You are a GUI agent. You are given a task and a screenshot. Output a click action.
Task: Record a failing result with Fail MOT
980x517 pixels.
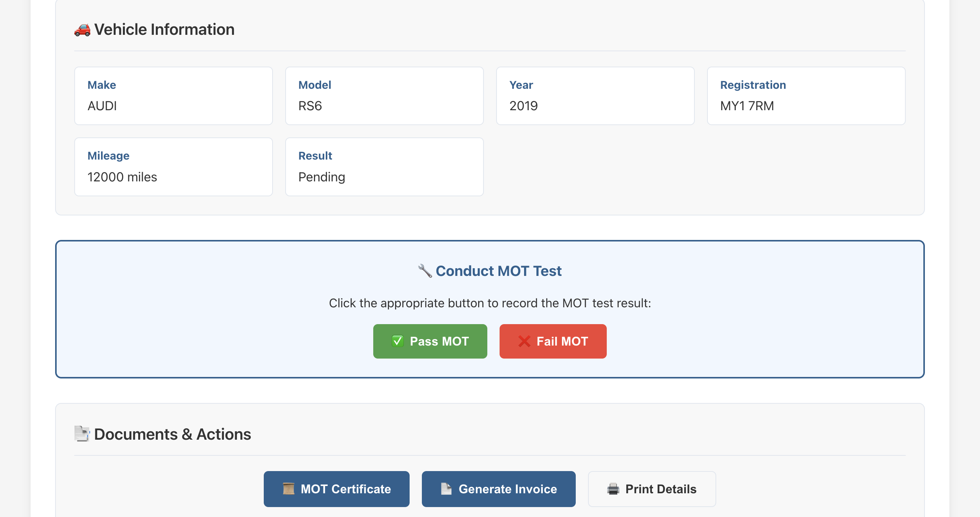coord(553,341)
